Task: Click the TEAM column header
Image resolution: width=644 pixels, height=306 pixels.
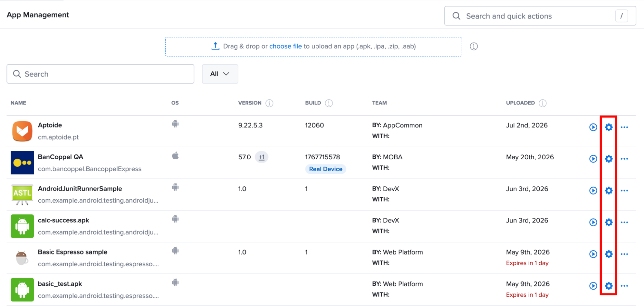Action: pyautogui.click(x=380, y=103)
